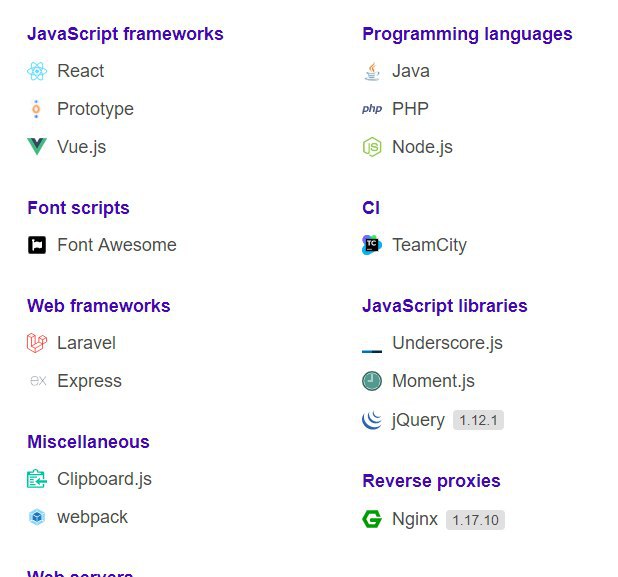Screen dimensions: 618x577
Task: Select the Nginx technology name
Action: (x=415, y=520)
